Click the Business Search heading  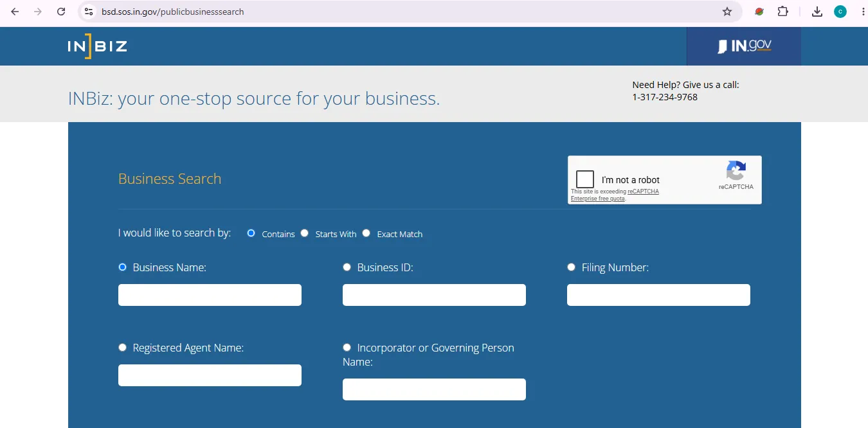click(170, 179)
